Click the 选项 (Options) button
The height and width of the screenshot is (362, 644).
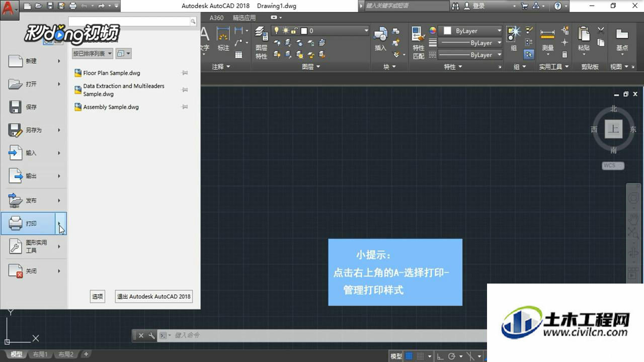pyautogui.click(x=98, y=297)
